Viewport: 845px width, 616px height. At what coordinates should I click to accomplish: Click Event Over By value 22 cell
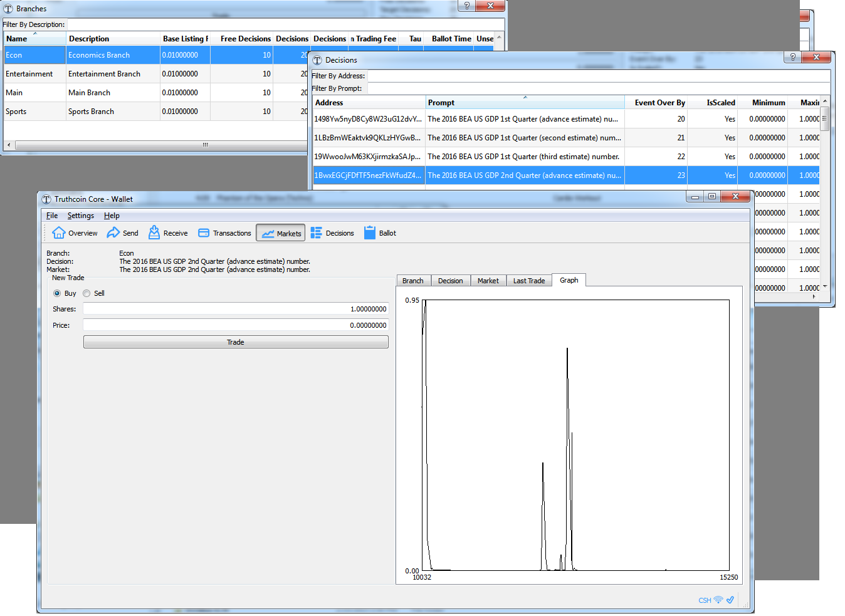(x=656, y=157)
